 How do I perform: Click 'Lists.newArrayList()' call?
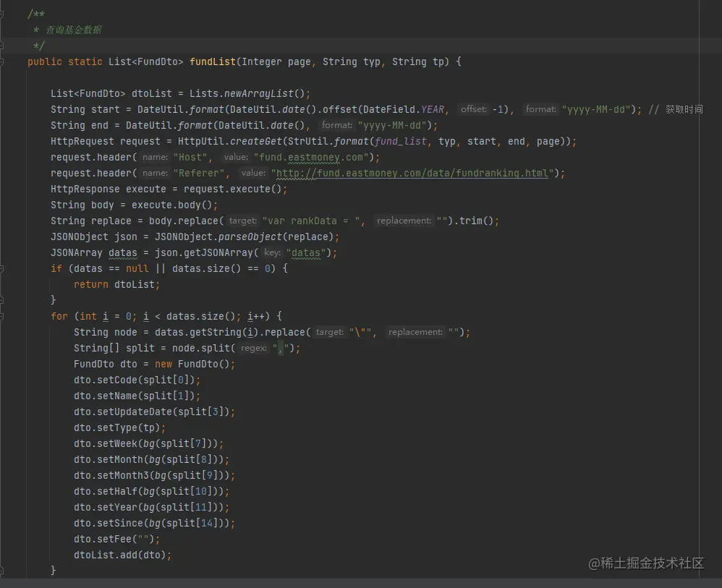(247, 93)
